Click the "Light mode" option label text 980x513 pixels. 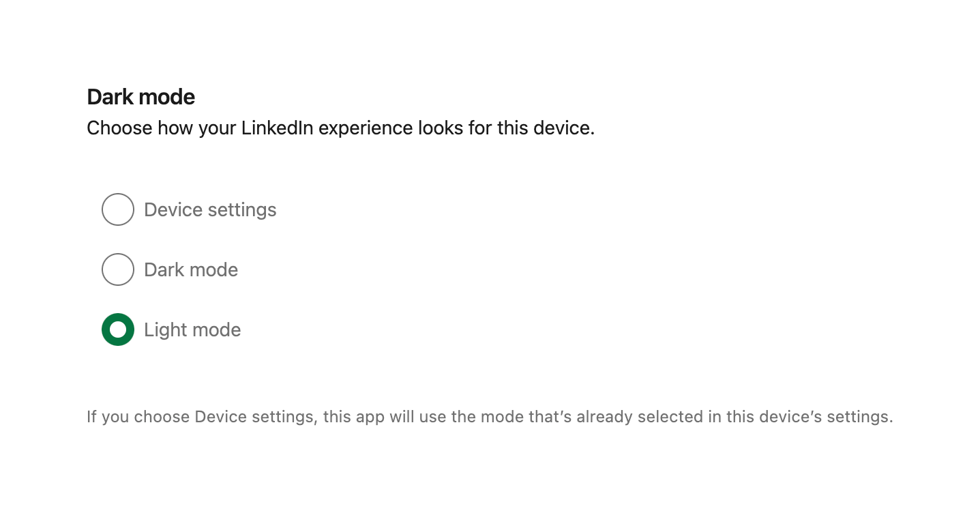pos(192,329)
